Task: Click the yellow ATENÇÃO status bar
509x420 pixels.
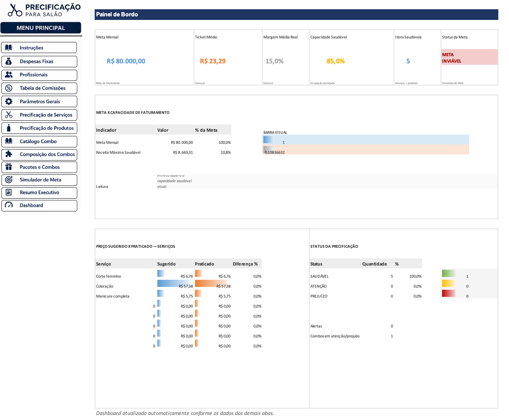Action: point(448,283)
